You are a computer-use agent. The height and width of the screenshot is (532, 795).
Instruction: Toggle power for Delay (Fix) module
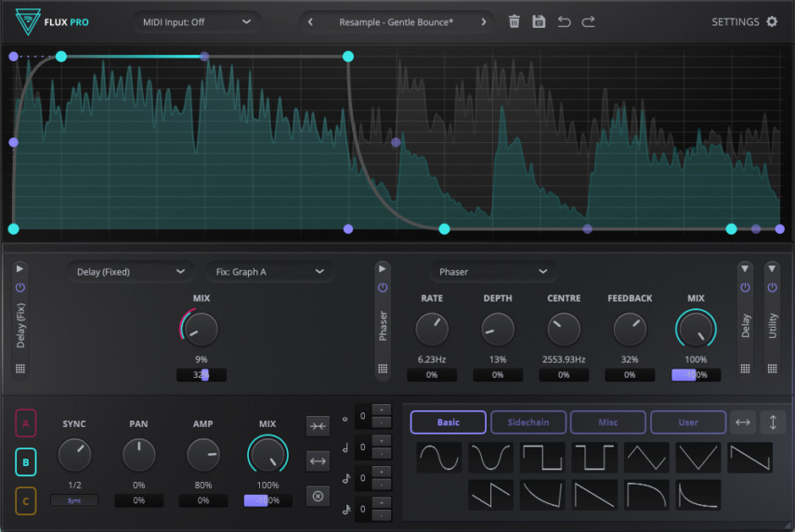tap(20, 287)
